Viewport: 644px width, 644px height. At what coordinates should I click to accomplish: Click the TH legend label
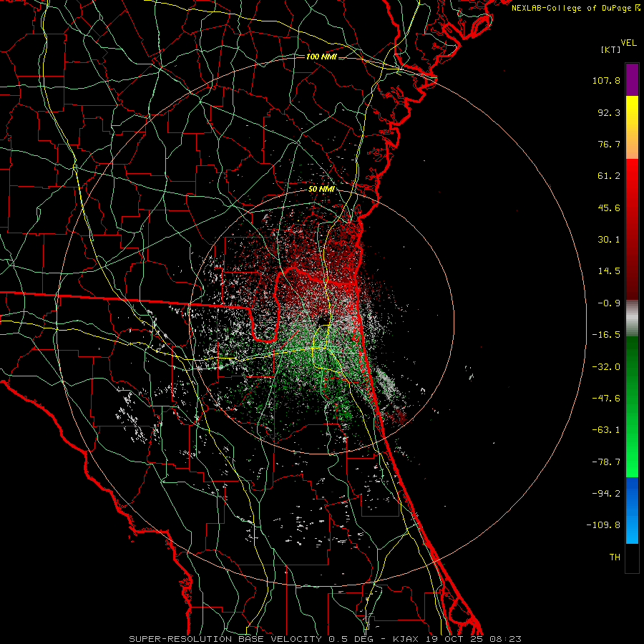coord(615,557)
